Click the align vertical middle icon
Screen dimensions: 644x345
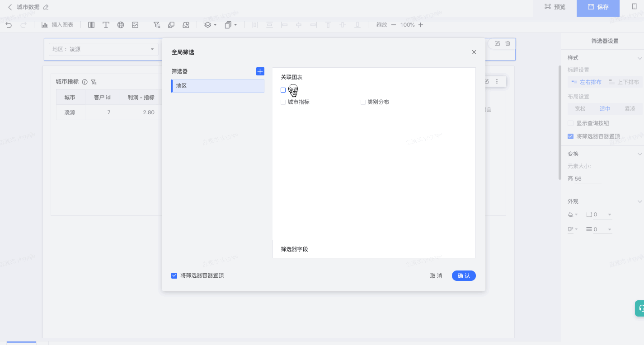(343, 25)
